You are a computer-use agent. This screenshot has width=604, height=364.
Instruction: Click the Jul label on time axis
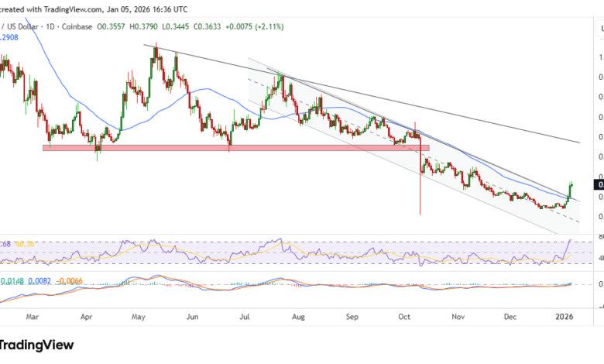point(246,317)
